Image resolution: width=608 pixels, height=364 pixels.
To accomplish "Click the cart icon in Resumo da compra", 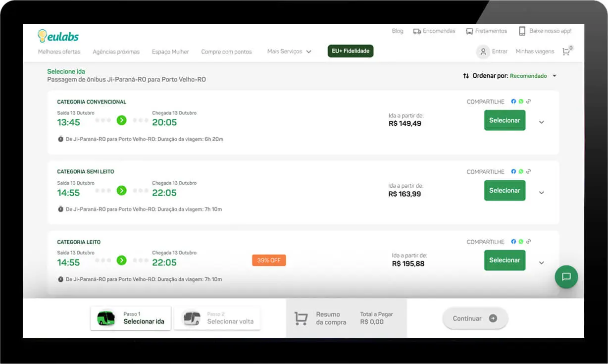I will pos(301,318).
